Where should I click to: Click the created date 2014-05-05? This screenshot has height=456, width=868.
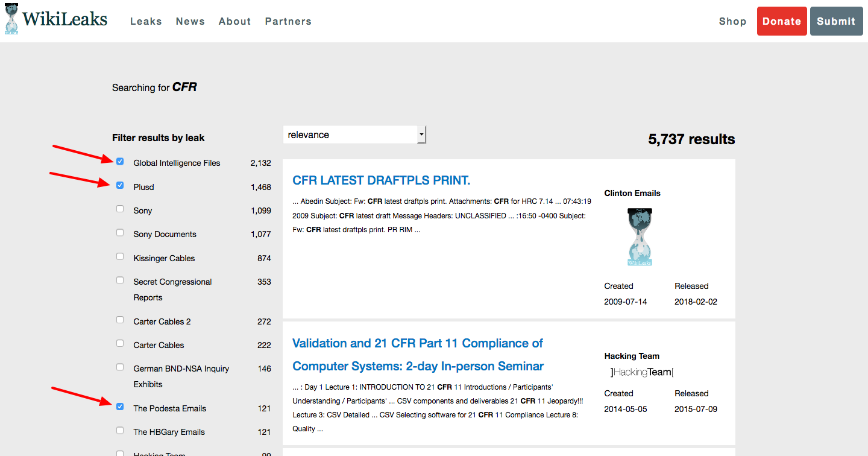625,409
